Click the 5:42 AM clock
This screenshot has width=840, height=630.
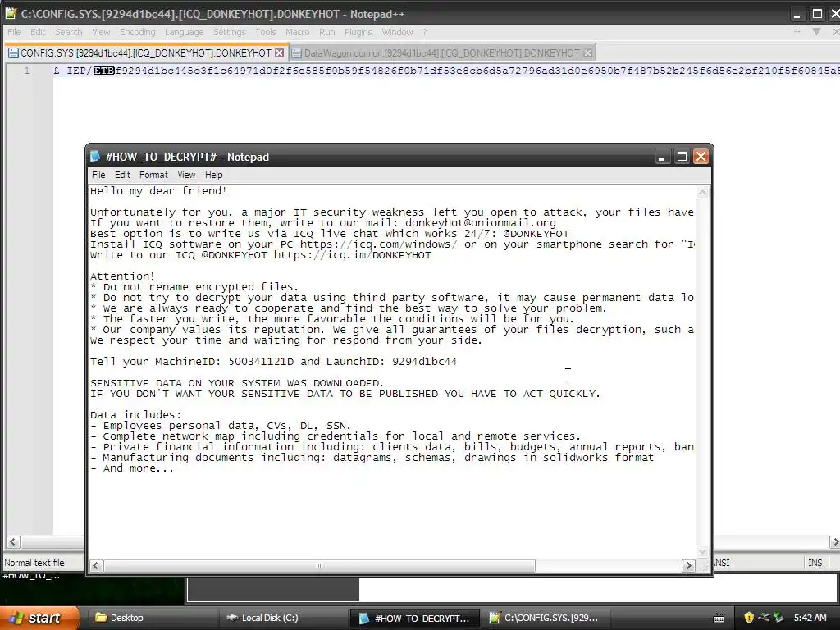pos(810,618)
